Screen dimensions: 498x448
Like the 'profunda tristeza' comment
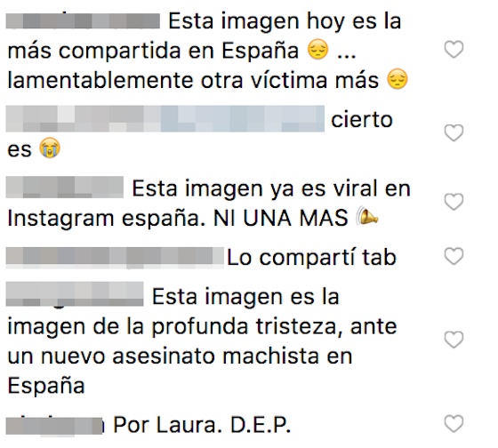pyautogui.click(x=454, y=340)
